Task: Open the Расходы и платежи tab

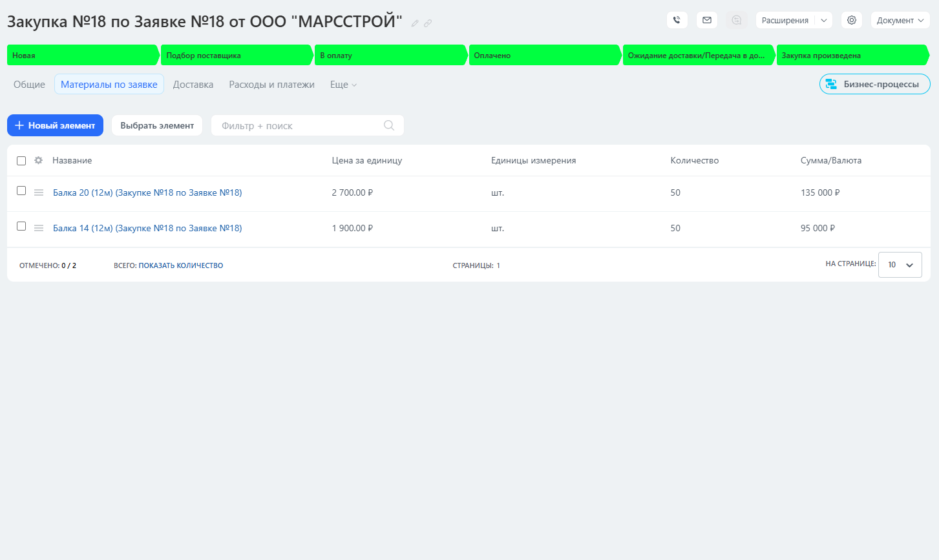Action: 271,85
